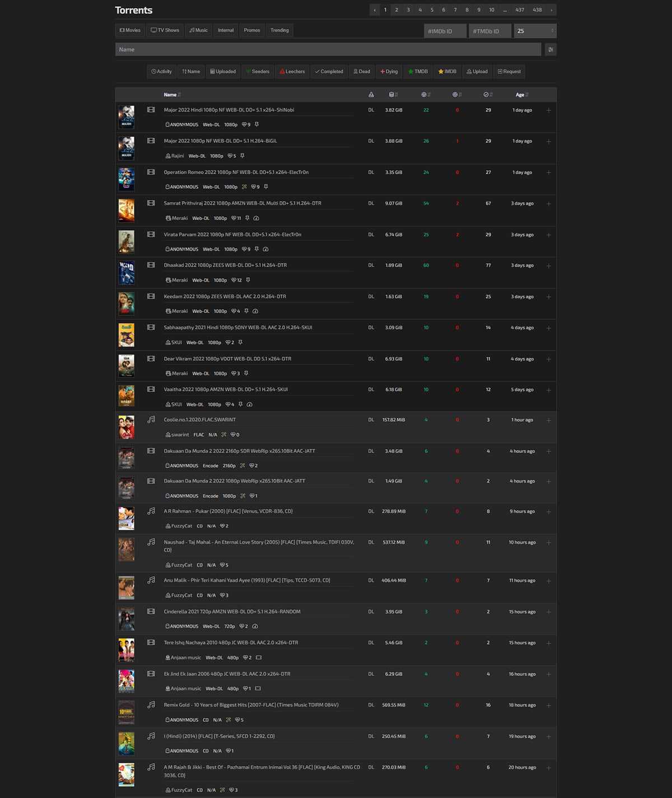The height and width of the screenshot is (798, 672).
Task: Expand the Major 2022 Hindi row with plus
Action: pyautogui.click(x=548, y=110)
